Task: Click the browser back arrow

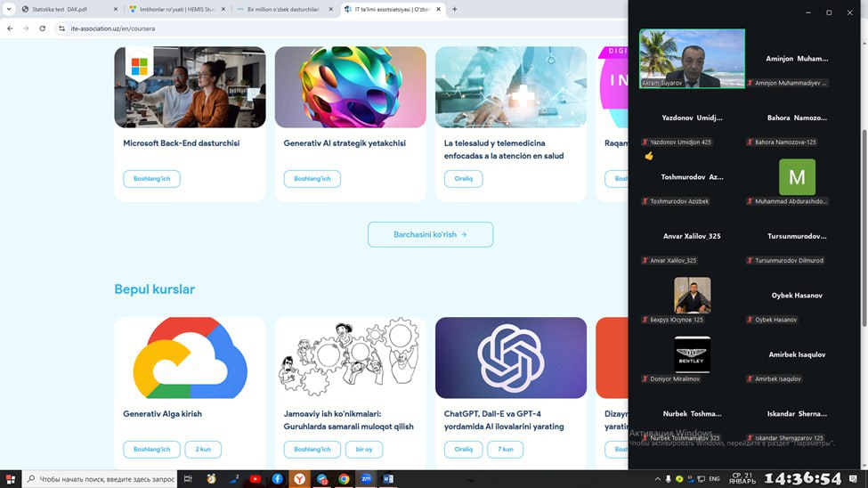Action: (x=10, y=28)
